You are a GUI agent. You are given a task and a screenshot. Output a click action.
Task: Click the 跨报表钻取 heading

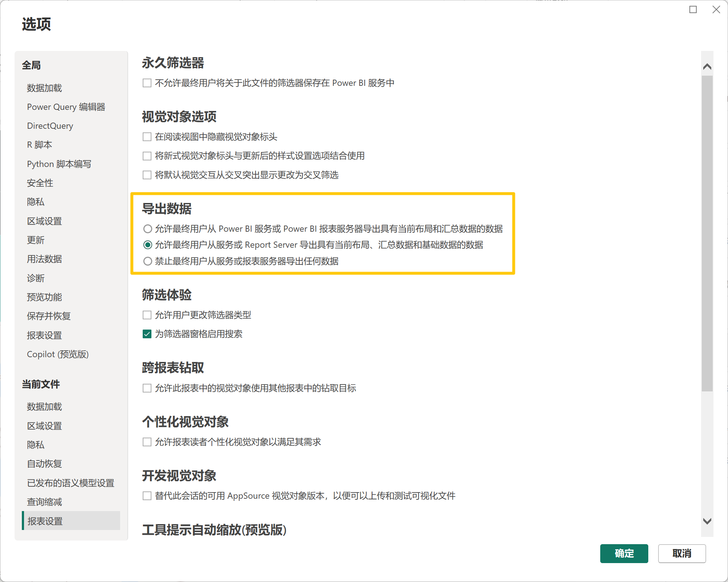click(173, 368)
